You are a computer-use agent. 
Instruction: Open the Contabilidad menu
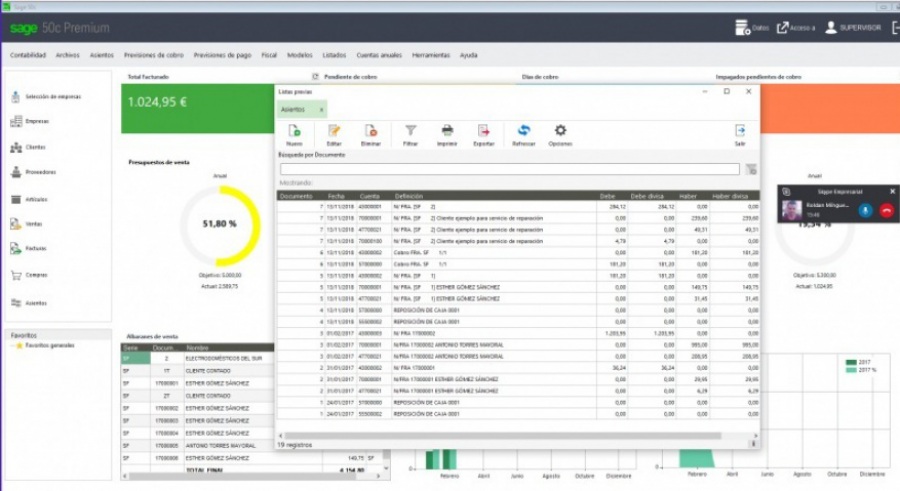28,55
